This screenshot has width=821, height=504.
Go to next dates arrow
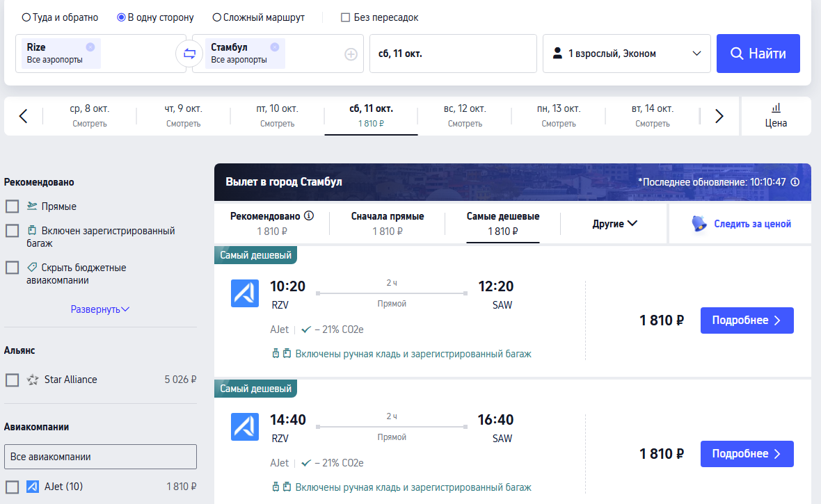pyautogui.click(x=719, y=115)
